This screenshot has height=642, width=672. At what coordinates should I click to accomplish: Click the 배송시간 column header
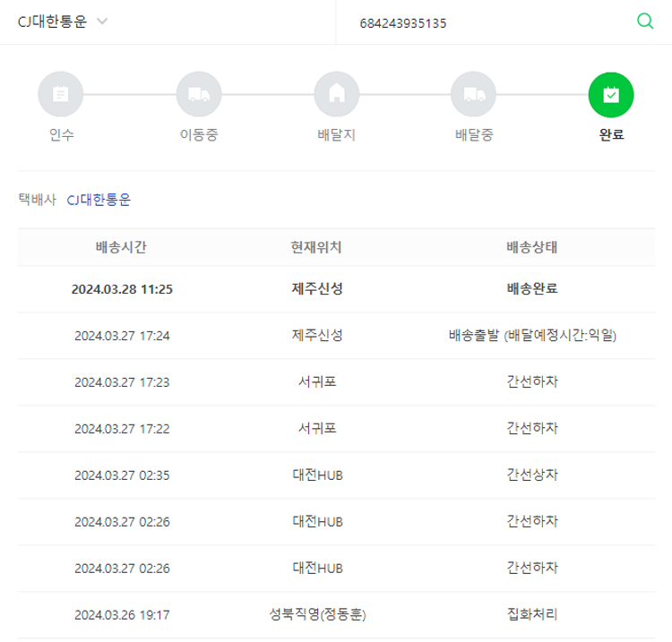[121, 247]
